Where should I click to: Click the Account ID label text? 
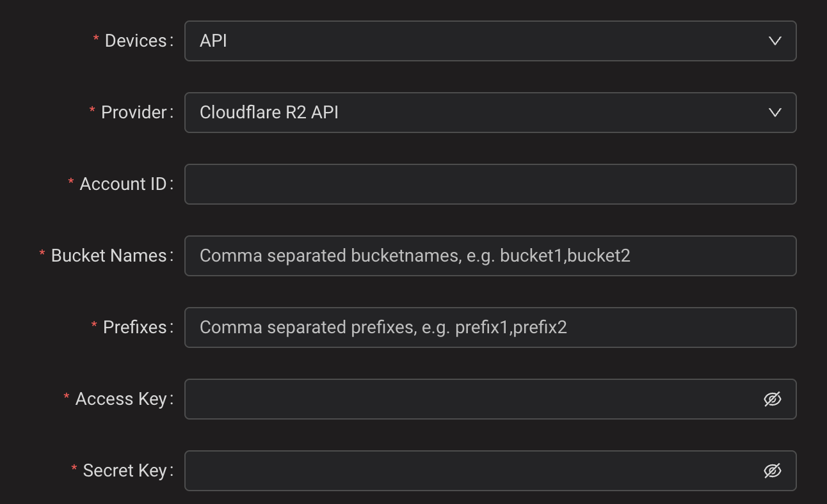(123, 184)
